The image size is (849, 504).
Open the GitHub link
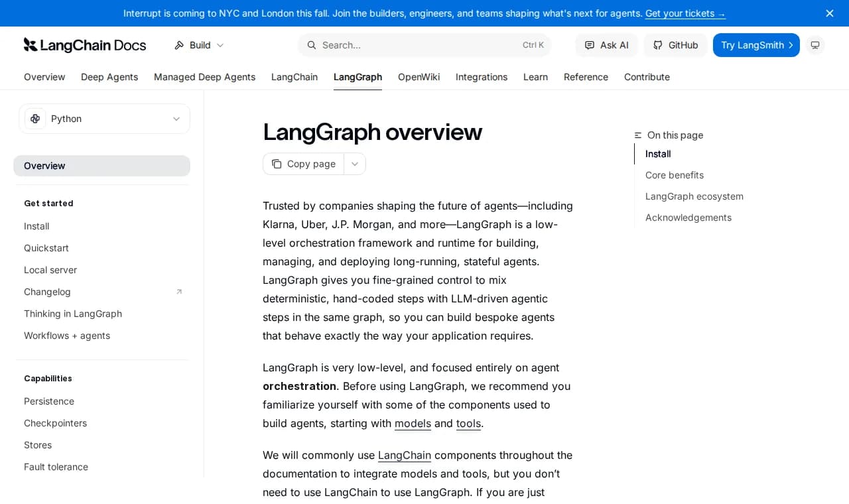[675, 45]
